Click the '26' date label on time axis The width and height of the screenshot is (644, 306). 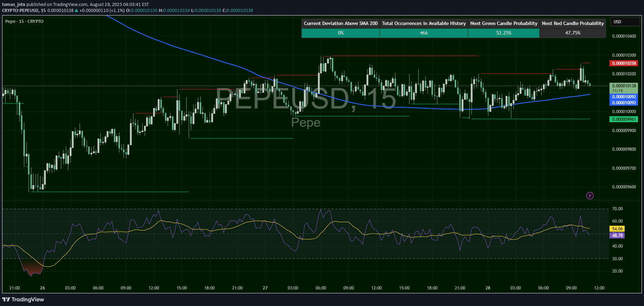tap(43, 288)
